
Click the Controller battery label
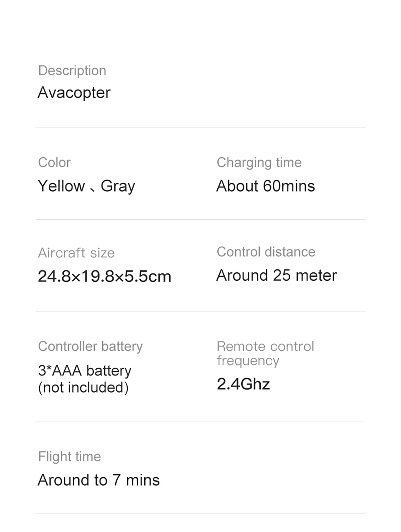pyautogui.click(x=90, y=347)
